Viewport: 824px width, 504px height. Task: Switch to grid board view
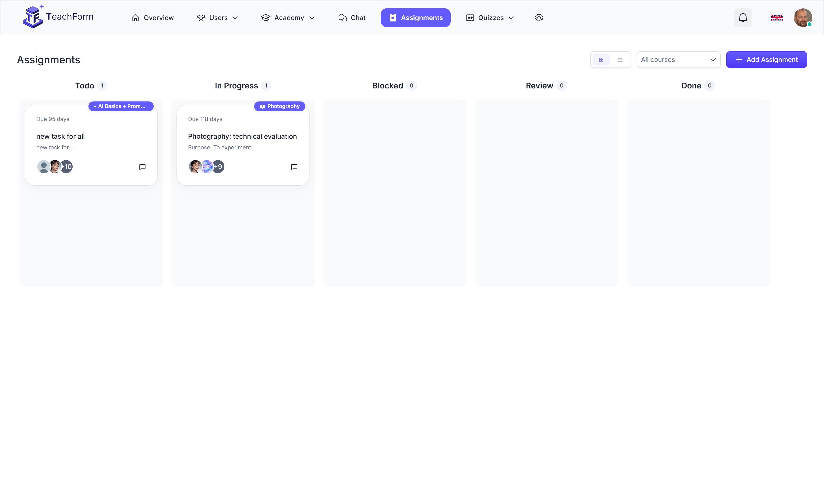(601, 60)
